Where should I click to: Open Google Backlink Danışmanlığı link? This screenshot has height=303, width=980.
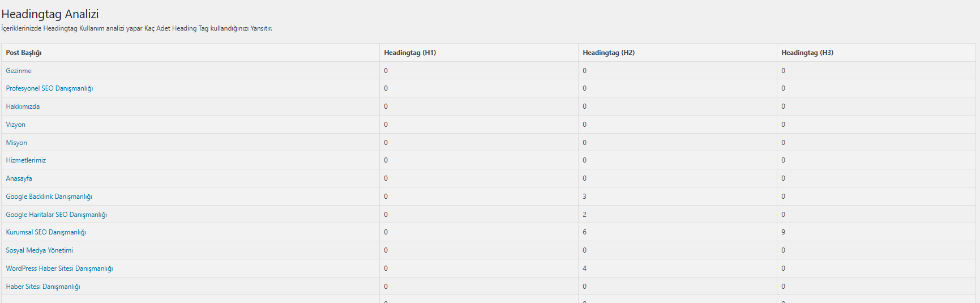tap(49, 197)
